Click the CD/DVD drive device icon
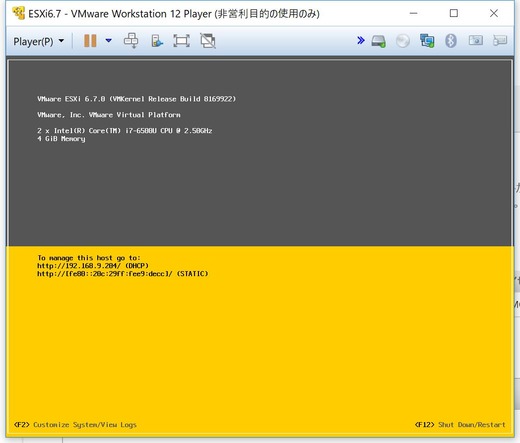This screenshot has height=443, width=520. coord(403,41)
